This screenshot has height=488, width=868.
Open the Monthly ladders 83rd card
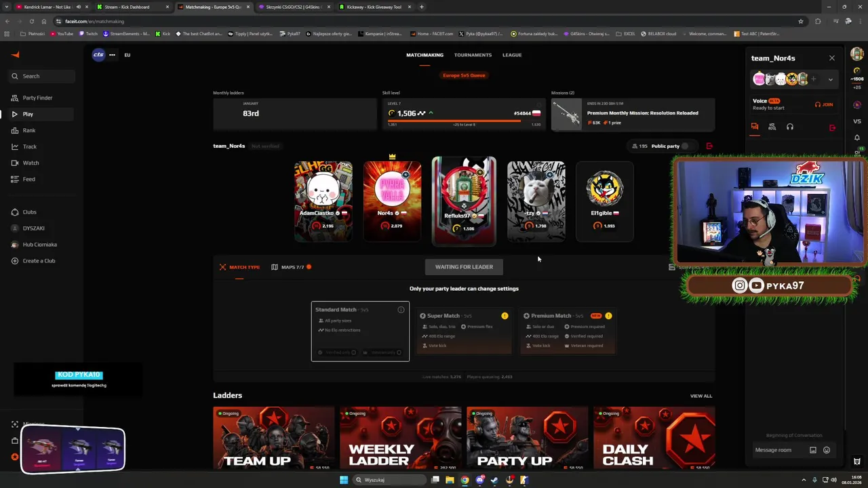294,113
